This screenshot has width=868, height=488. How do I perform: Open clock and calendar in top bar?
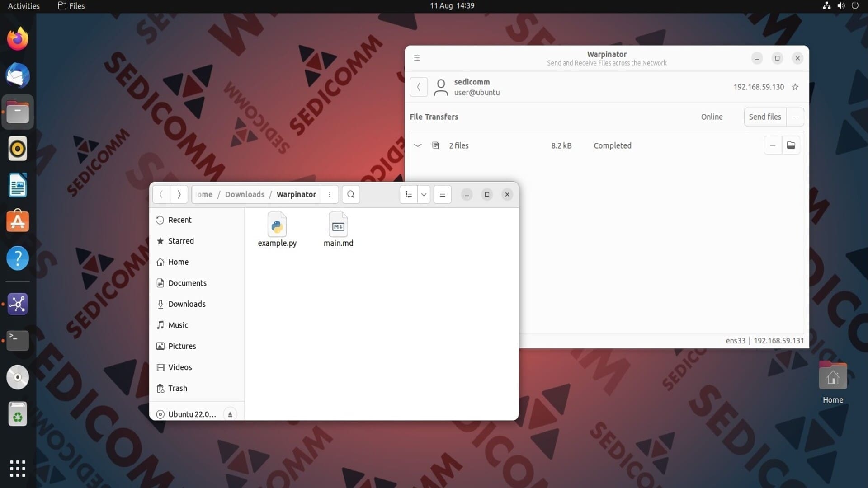click(452, 6)
